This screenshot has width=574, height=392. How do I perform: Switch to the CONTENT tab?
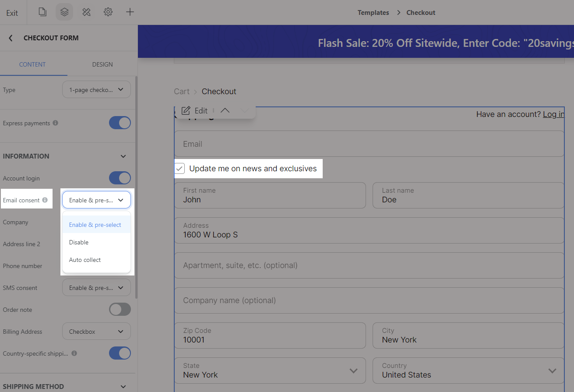pyautogui.click(x=32, y=64)
